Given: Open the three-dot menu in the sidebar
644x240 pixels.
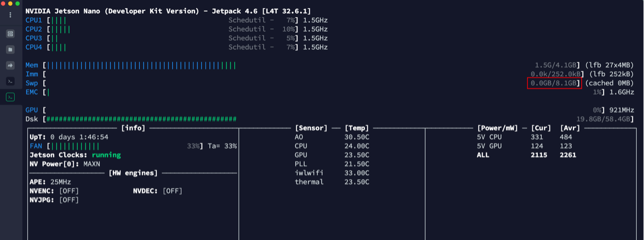Looking at the screenshot, I should tap(10, 15).
